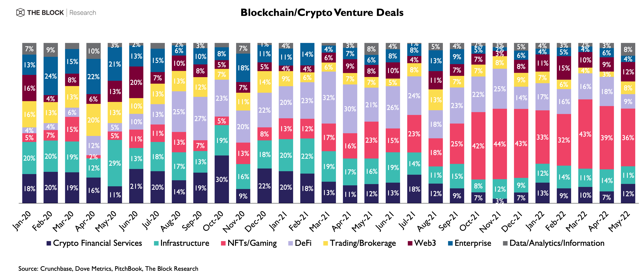This screenshot has width=644, height=276.
Task: Click the Data/Analytics/Information legend color square
Action: pyautogui.click(x=505, y=243)
